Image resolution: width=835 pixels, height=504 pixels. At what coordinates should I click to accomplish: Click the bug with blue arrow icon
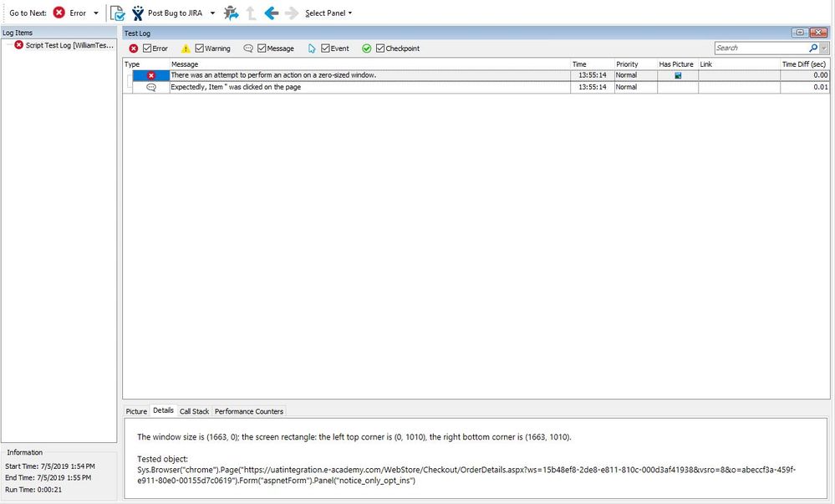[232, 13]
